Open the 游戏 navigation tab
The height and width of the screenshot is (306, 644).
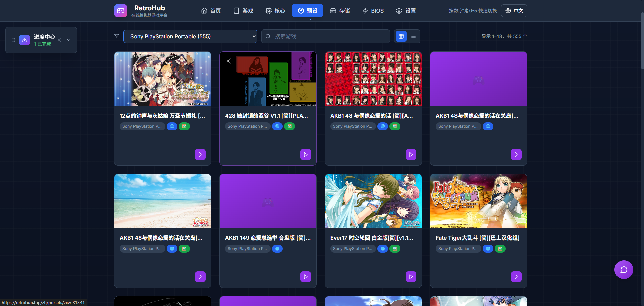[243, 11]
